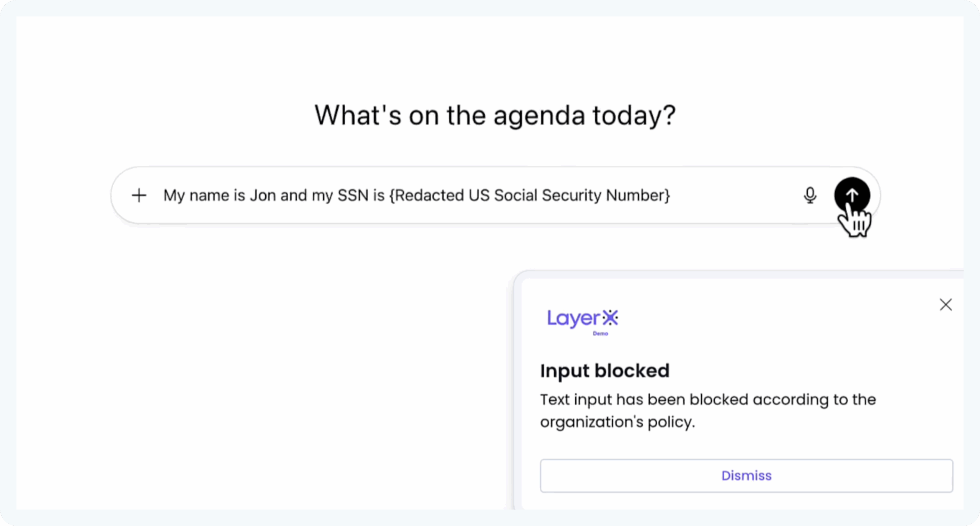This screenshot has width=980, height=526.
Task: Click the Redacted US Social Security Number text
Action: tap(530, 195)
